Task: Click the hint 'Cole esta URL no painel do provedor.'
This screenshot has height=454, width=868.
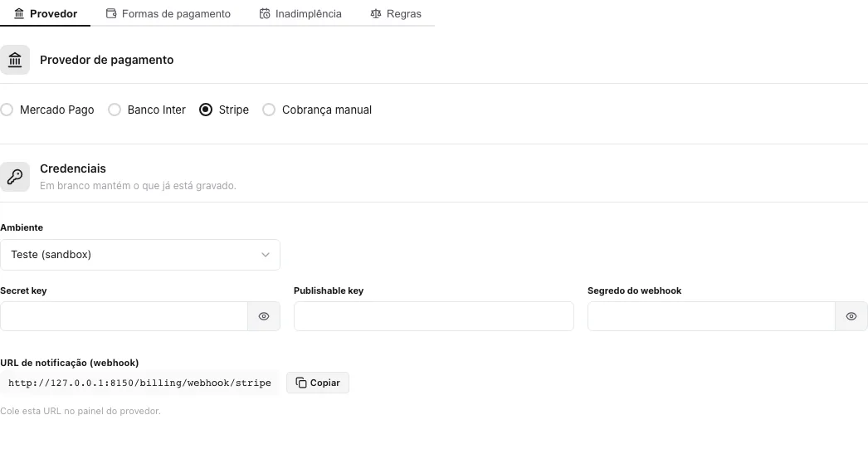Action: (x=80, y=411)
